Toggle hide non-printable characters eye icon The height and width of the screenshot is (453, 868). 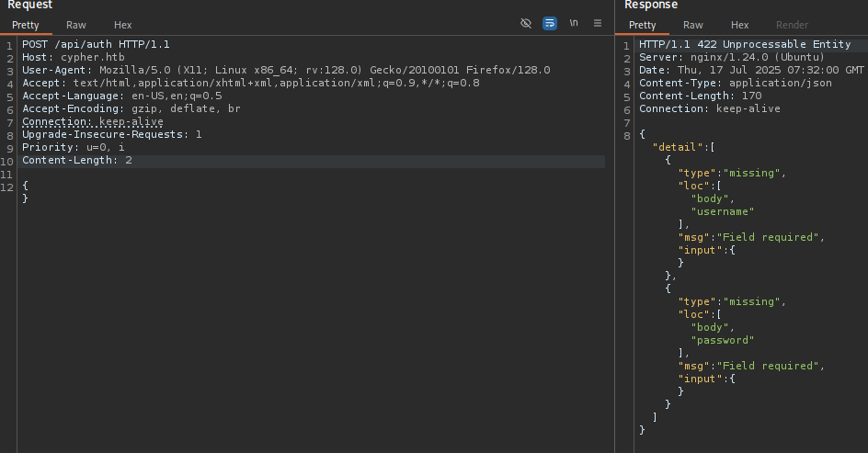(x=526, y=23)
